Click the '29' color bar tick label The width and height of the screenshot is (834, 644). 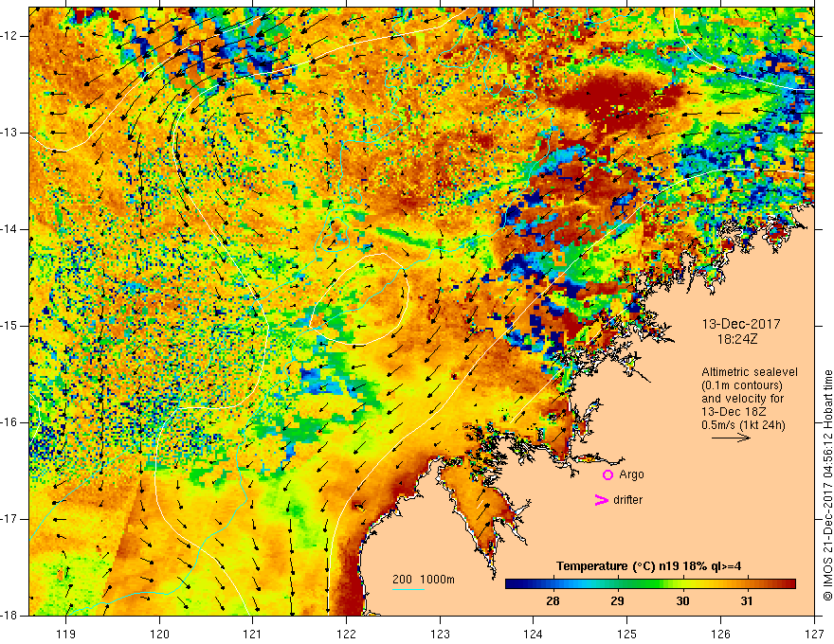(x=617, y=601)
